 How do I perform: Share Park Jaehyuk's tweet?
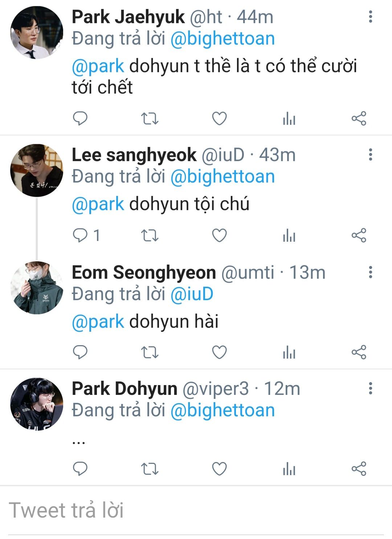click(359, 118)
